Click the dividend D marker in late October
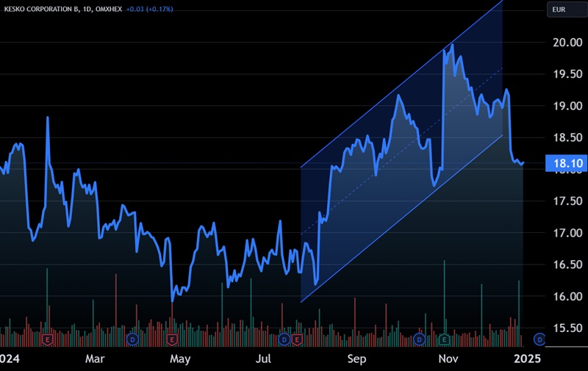Screen dimensions: 588x371 pyautogui.click(x=419, y=339)
